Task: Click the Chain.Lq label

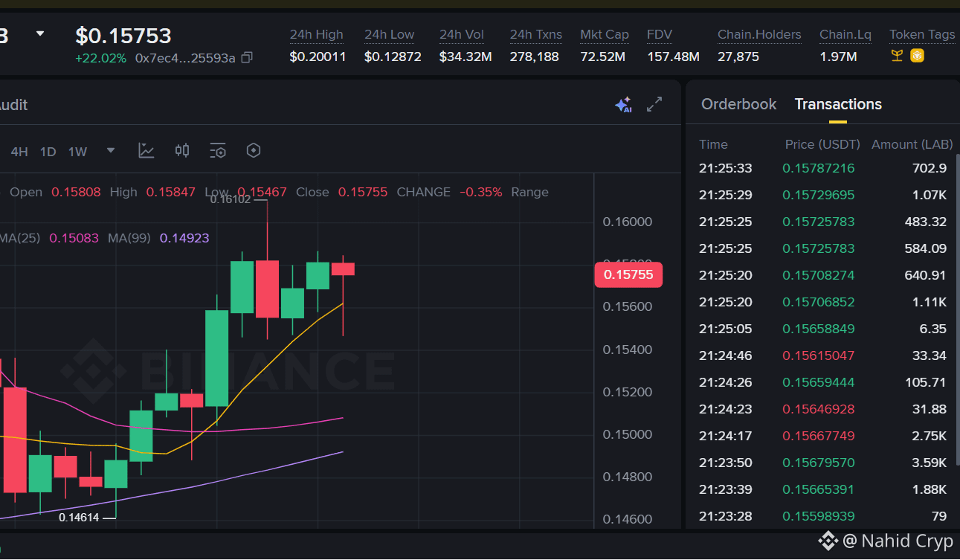Action: click(845, 34)
